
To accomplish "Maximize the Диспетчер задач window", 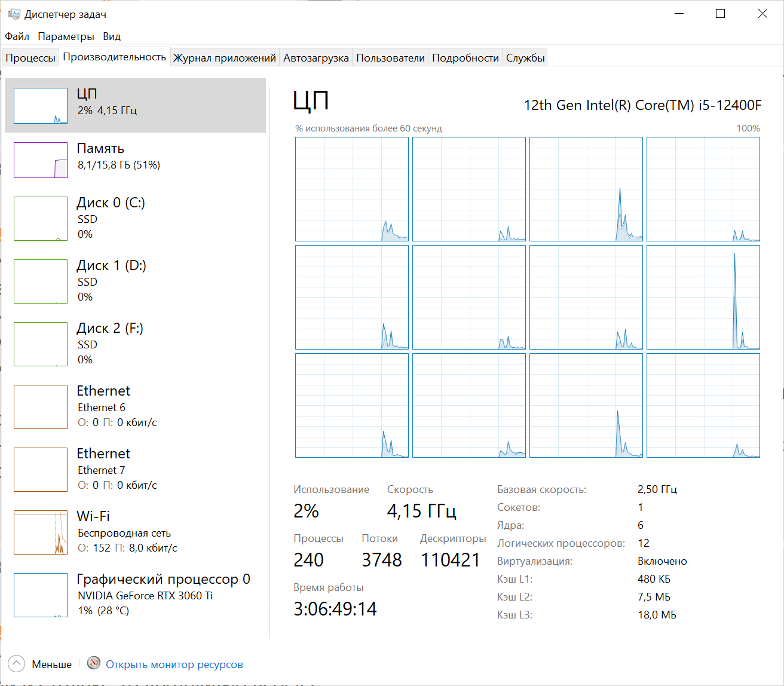I will pos(721,14).
